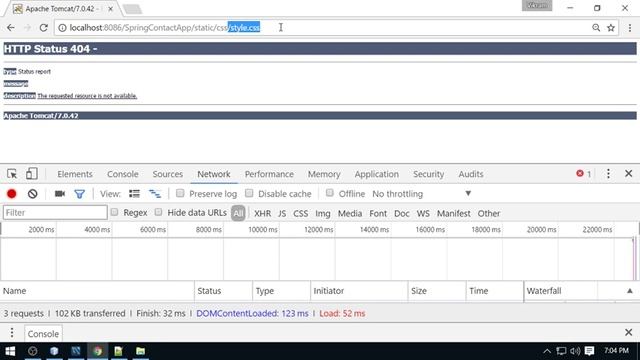Close the Console drawer
The height and width of the screenshot is (360, 640).
(629, 333)
